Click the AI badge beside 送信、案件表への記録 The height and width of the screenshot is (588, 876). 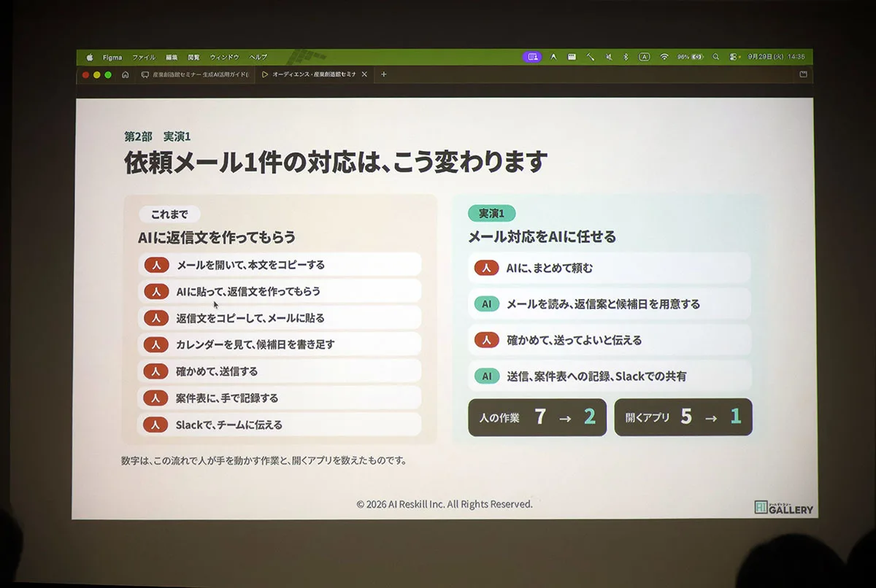coord(486,376)
